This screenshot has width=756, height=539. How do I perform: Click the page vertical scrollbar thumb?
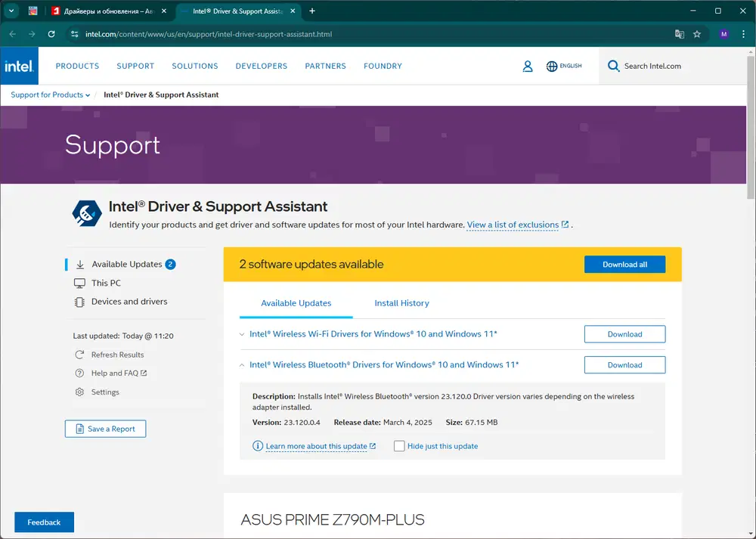click(x=751, y=126)
